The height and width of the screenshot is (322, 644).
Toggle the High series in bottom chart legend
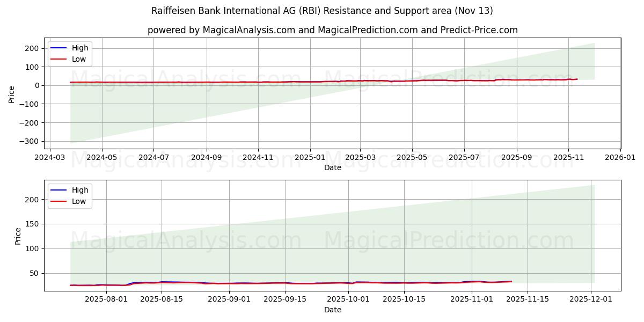click(x=79, y=189)
